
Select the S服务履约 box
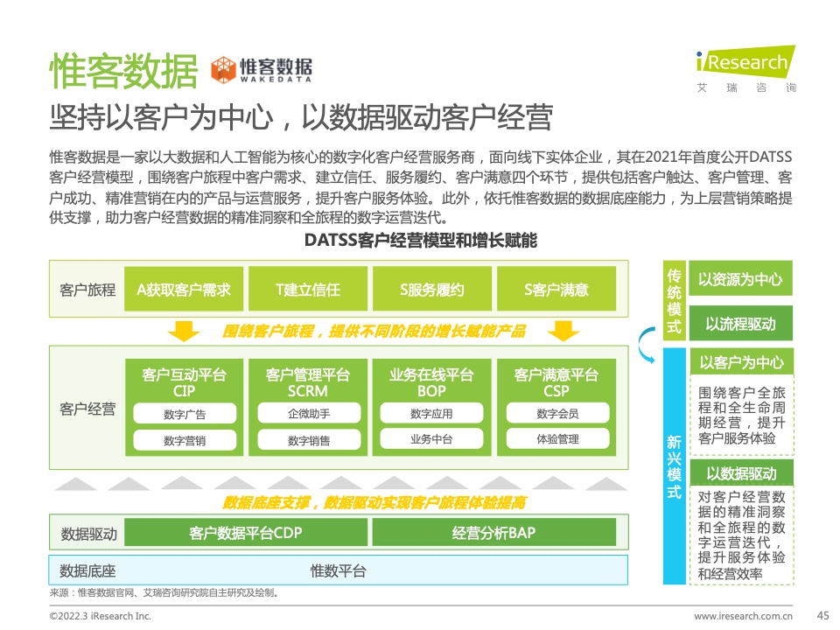tap(432, 290)
